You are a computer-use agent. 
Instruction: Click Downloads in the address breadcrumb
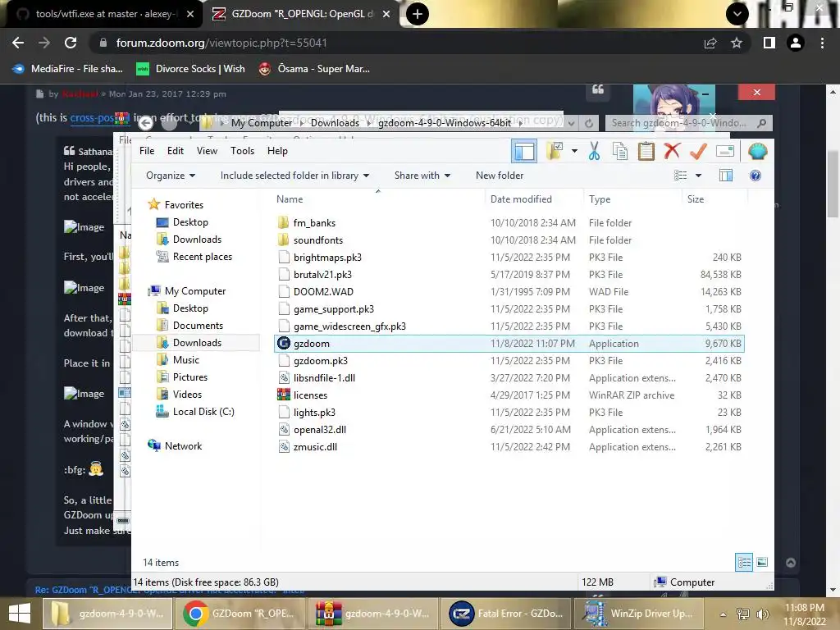tap(335, 123)
